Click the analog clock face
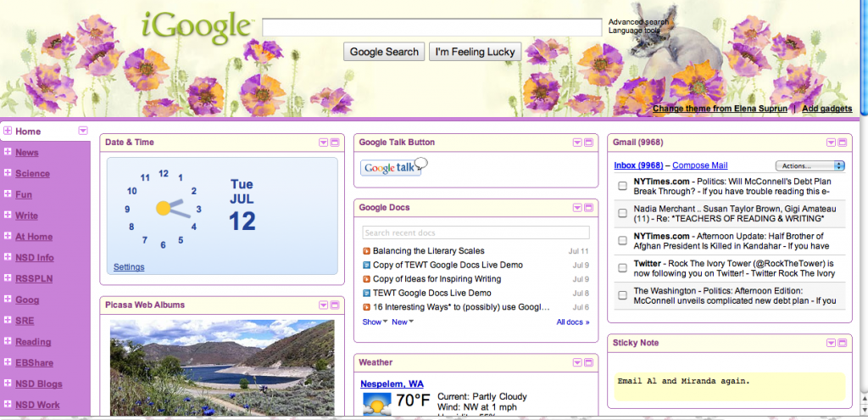868x420 pixels. click(163, 209)
